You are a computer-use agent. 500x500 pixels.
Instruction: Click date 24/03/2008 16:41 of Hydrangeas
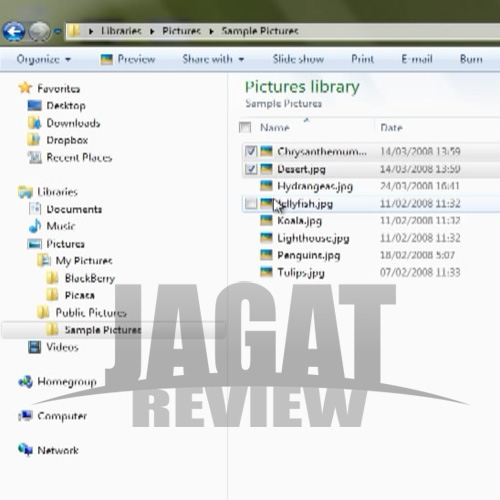pyautogui.click(x=420, y=186)
